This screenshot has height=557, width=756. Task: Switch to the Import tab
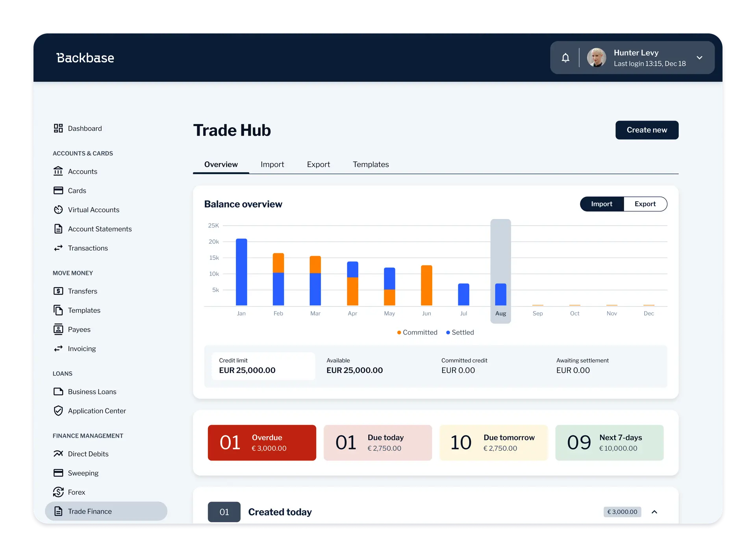[272, 164]
